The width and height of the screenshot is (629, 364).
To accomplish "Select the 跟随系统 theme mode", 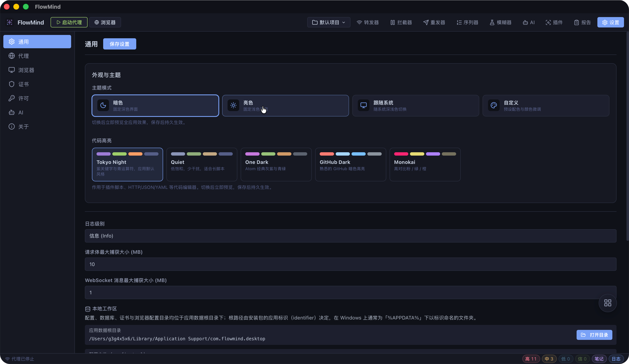I will coord(416,106).
